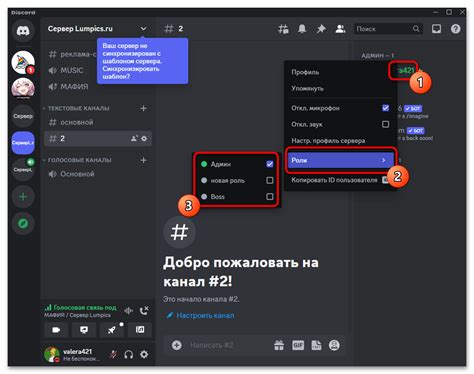This screenshot has height=374, width=474.
Task: Expand the Сервер Lumpics.ru server dropdown
Action: (143, 29)
